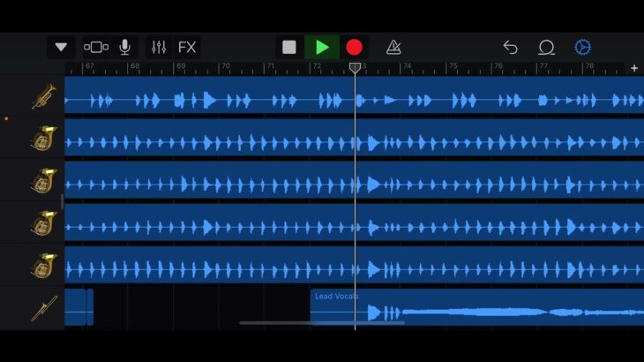Jump to bar 68 on ruler

click(135, 66)
